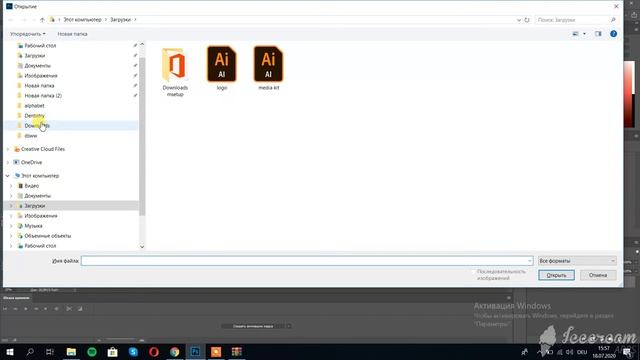This screenshot has height=360, width=640.
Task: Select 'Загрузки' under Этот компьютер
Action: tap(35, 206)
